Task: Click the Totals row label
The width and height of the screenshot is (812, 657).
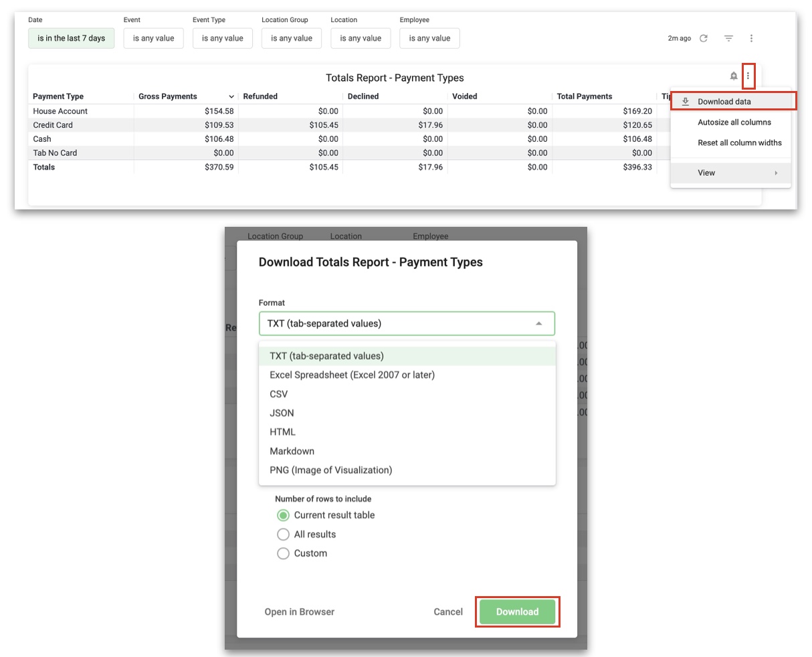Action: (44, 167)
